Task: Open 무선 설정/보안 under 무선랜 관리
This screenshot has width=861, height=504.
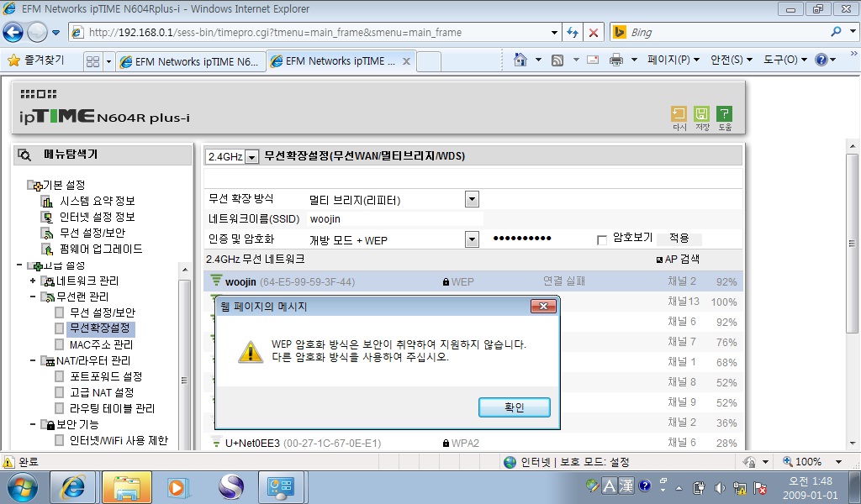Action: point(102,312)
